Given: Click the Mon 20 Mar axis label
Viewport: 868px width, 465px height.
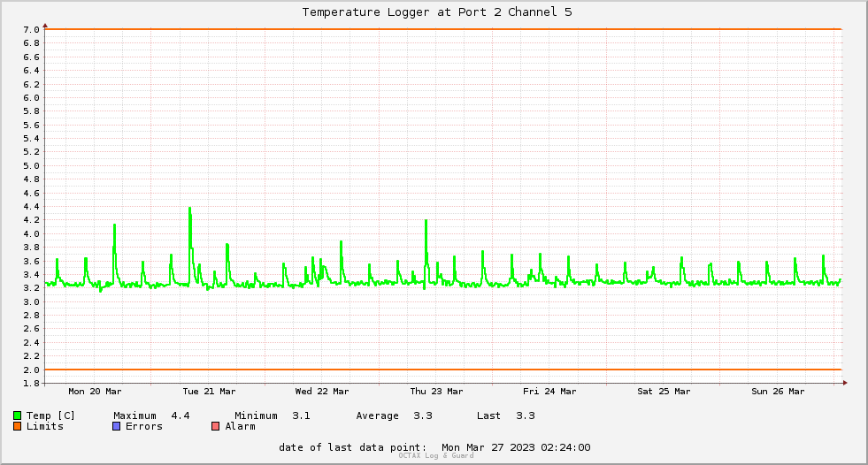Looking at the screenshot, I should coord(95,392).
